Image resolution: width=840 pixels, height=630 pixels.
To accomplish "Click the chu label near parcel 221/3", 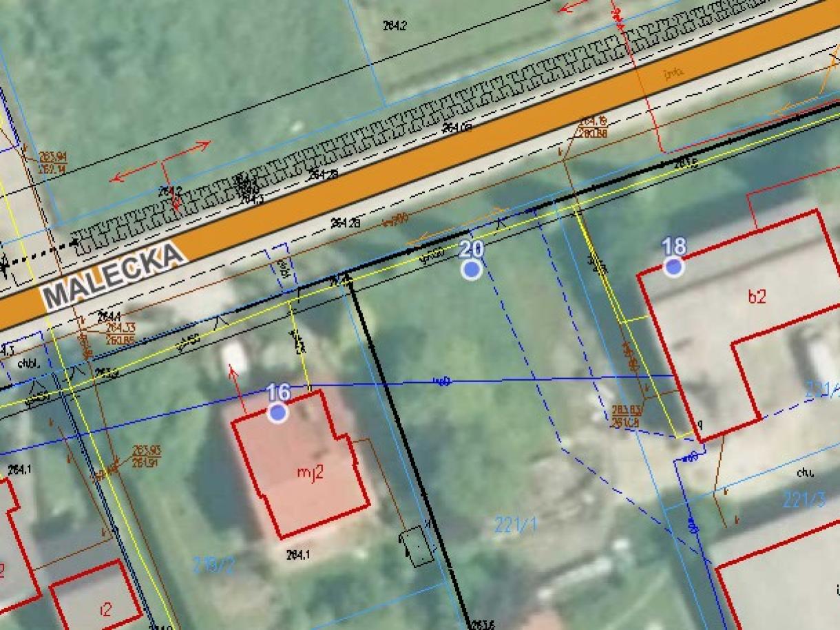I will [x=805, y=473].
